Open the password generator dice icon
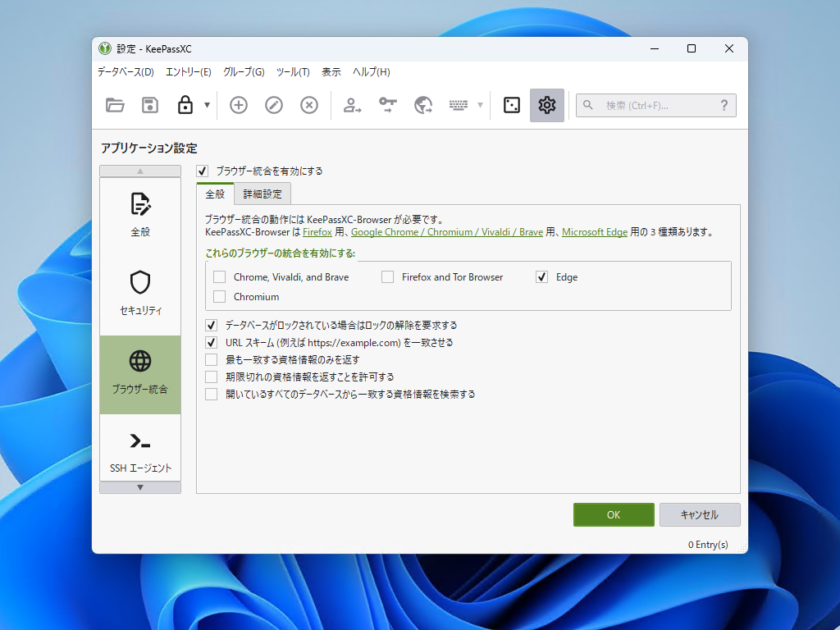The image size is (840, 630). 511,105
